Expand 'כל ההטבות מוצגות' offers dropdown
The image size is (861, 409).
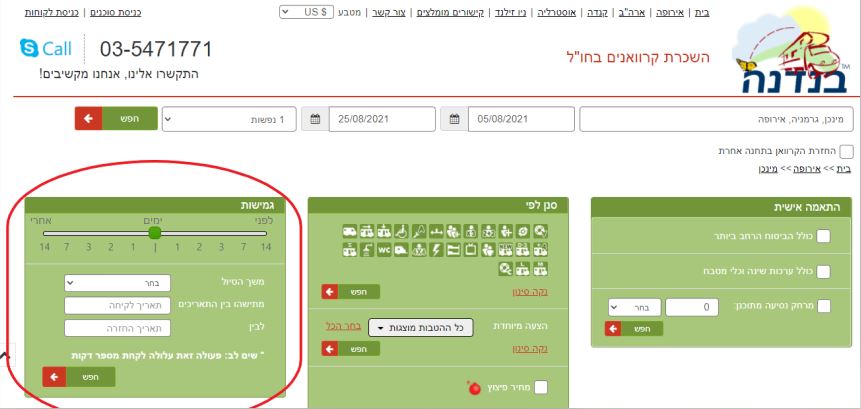pos(421,328)
